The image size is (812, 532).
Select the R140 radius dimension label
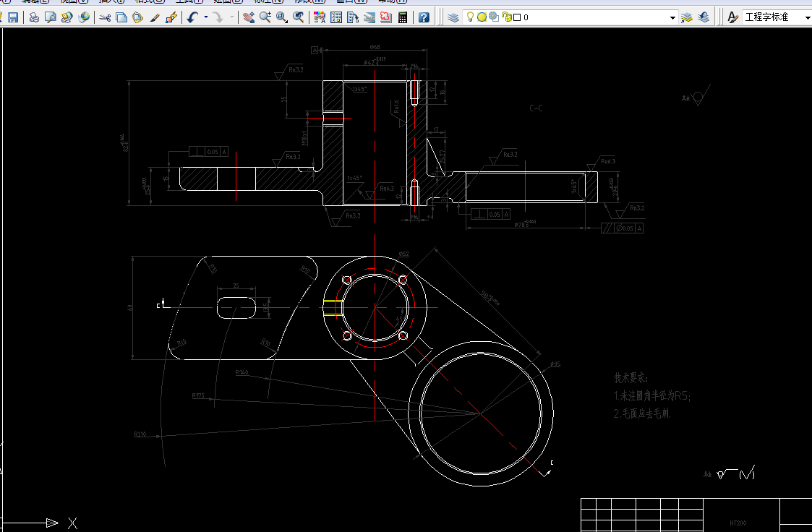pos(242,372)
